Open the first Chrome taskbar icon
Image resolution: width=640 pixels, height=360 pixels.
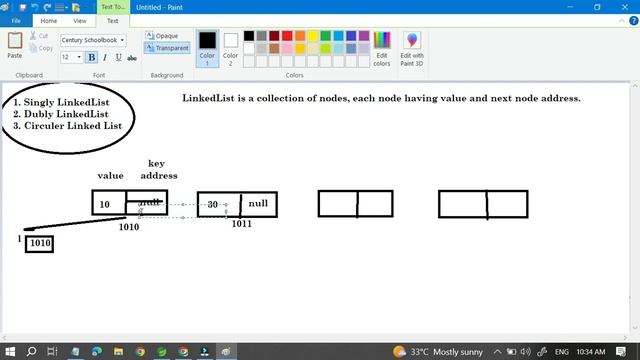[x=140, y=351]
